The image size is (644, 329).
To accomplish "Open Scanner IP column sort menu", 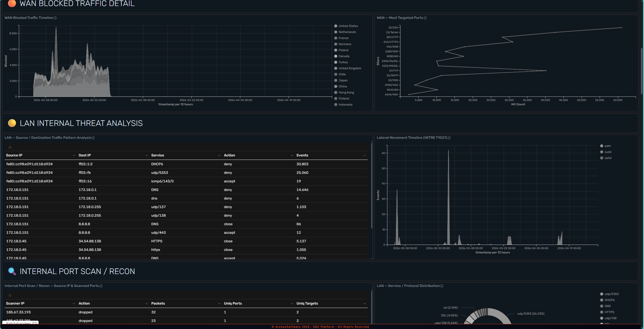I will [x=74, y=304].
